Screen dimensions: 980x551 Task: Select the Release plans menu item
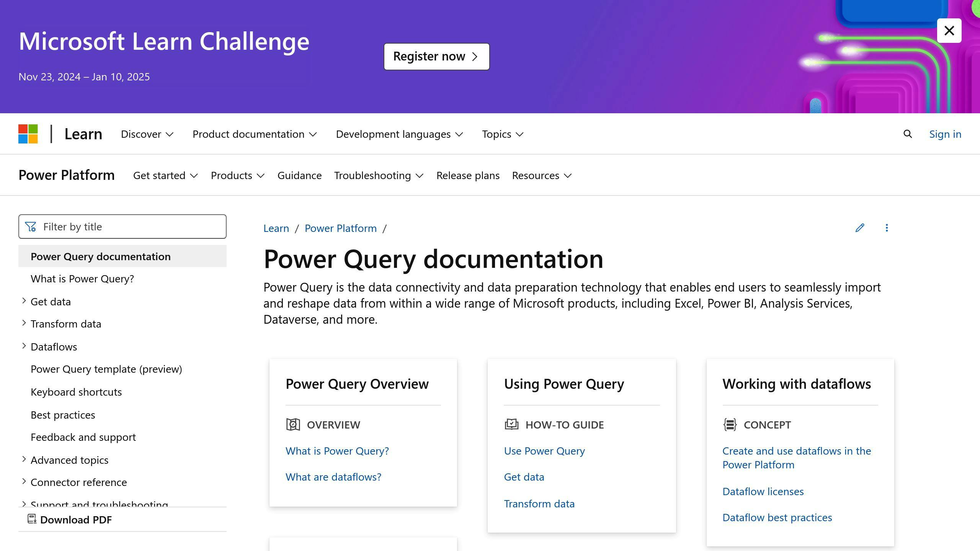(468, 175)
